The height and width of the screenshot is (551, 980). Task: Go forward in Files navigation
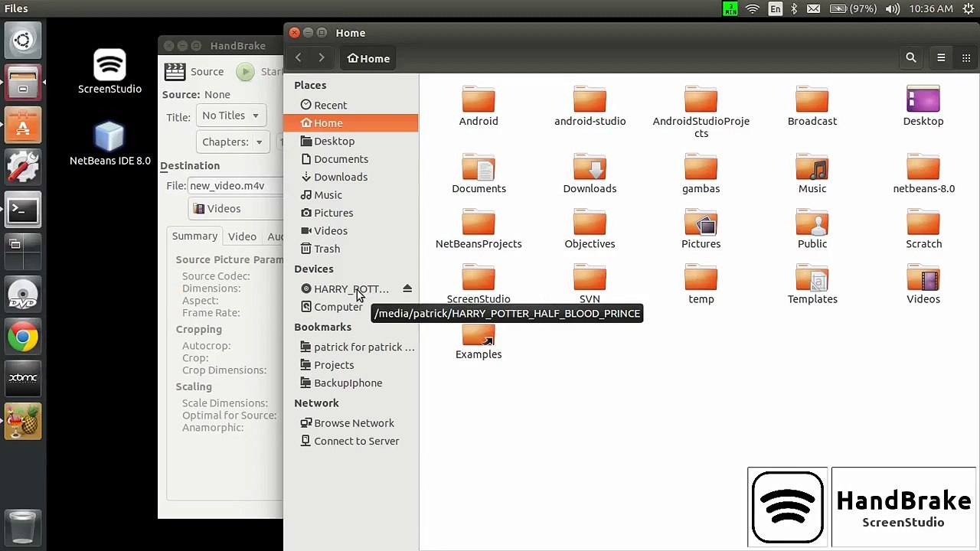pyautogui.click(x=322, y=58)
